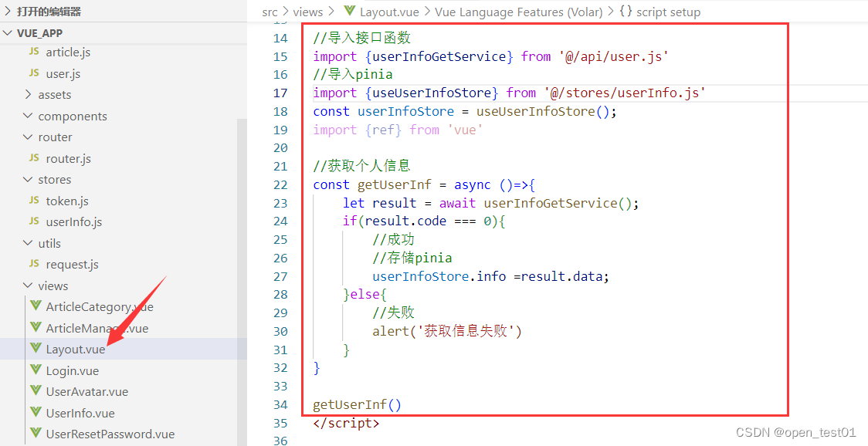
Task: Collapse the VUE_APP workspace folder
Action: click(x=8, y=32)
